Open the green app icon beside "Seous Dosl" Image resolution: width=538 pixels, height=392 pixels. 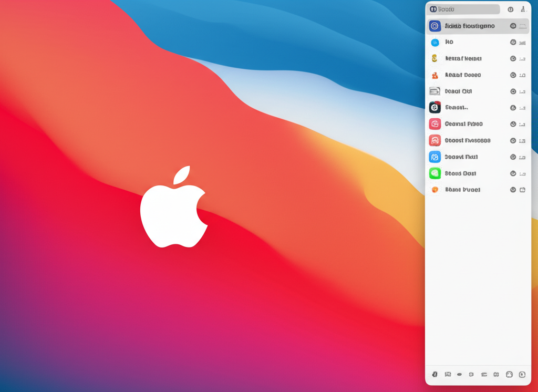pos(434,173)
